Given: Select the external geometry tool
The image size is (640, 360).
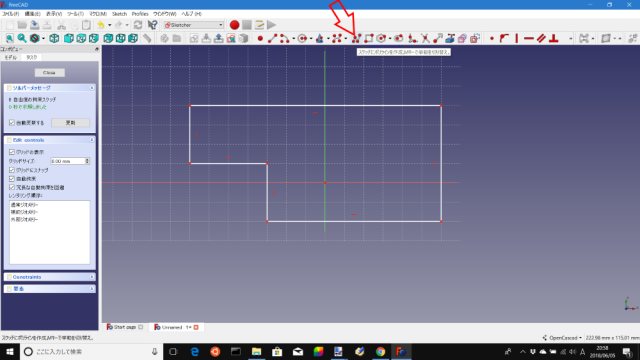Looking at the screenshot, I should 450,38.
